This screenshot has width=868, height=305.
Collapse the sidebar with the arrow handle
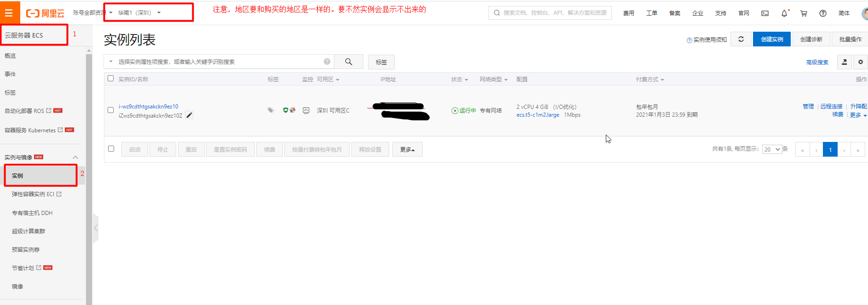[96, 228]
